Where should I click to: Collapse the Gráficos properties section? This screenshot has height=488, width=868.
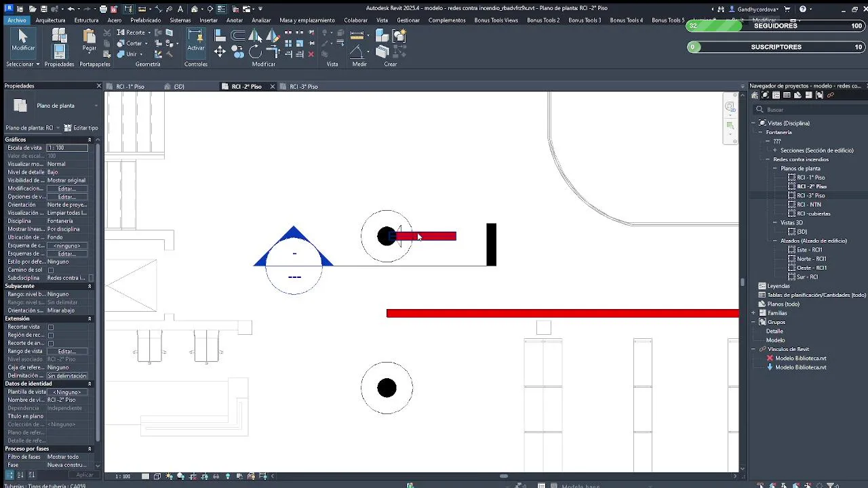point(90,140)
